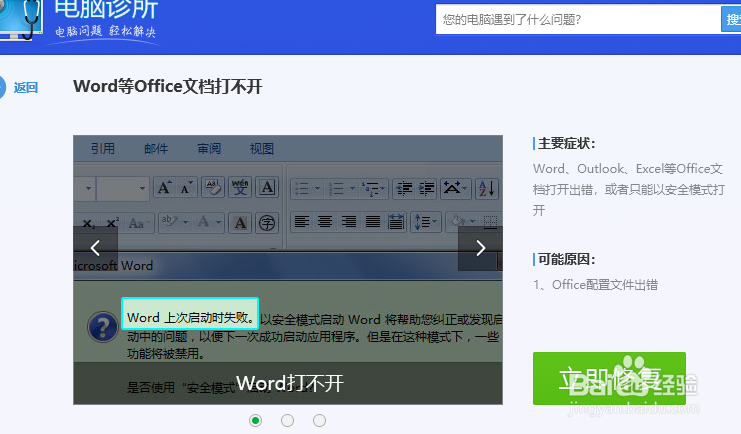Click the Grow Font icon
Image resolution: width=741 pixels, height=434 pixels.
164,188
